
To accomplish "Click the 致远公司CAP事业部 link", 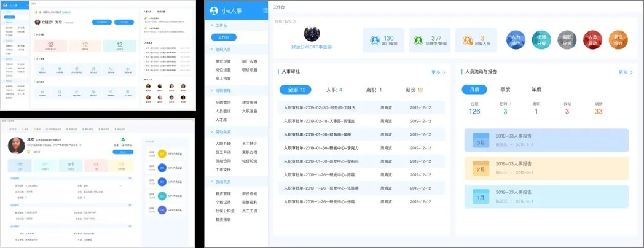I will pyautogui.click(x=312, y=47).
